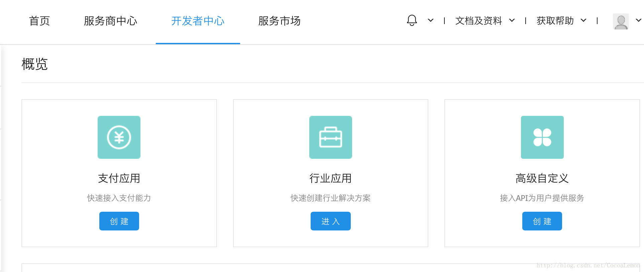The width and height of the screenshot is (644, 272).
Task: Click the briefcase industry app icon
Action: pyautogui.click(x=331, y=137)
